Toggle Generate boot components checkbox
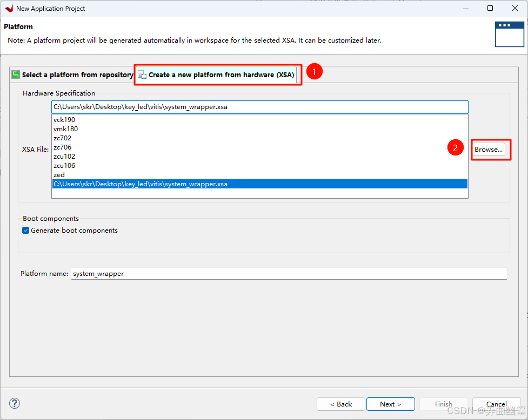Image resolution: width=528 pixels, height=420 pixels. 25,231
